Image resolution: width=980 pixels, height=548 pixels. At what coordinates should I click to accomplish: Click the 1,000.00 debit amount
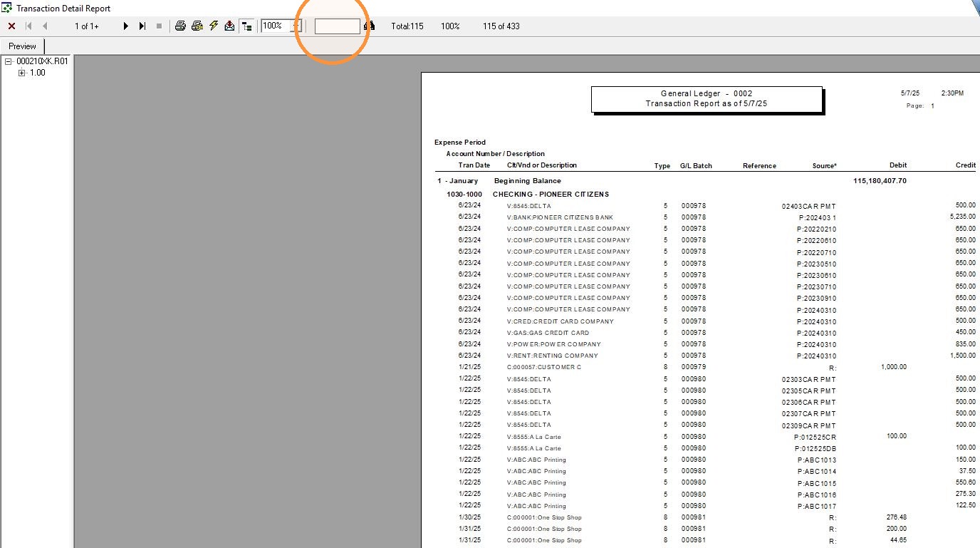coord(894,367)
